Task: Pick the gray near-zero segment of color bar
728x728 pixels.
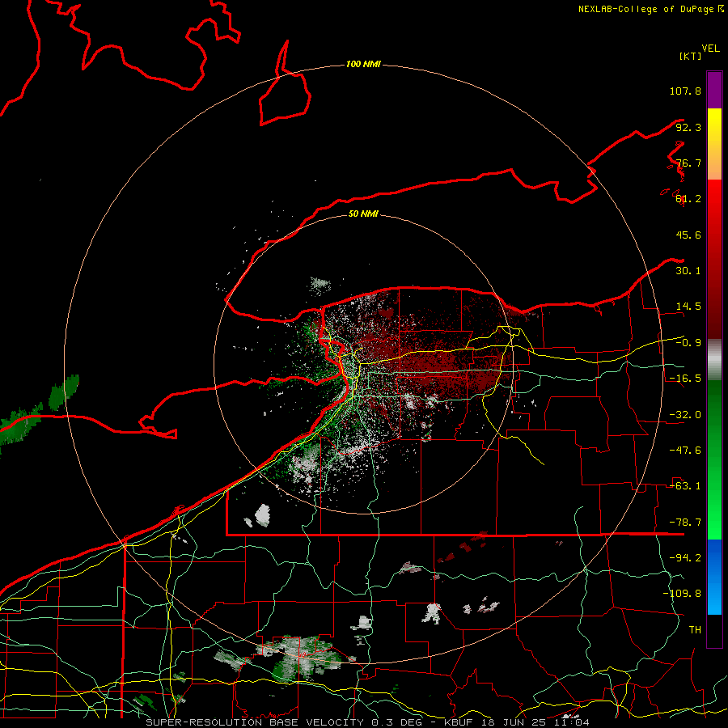Action: [714, 360]
